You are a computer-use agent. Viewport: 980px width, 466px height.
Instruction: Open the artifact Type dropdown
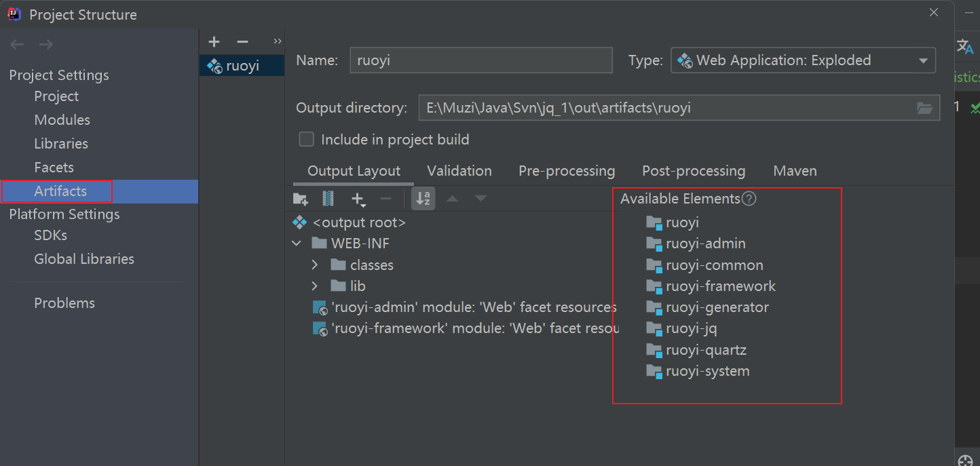pos(803,60)
